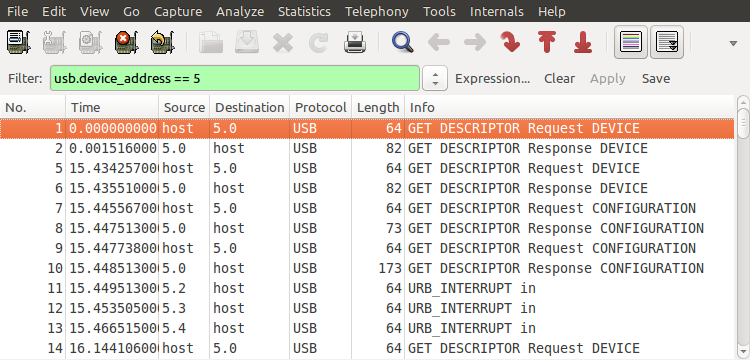Select packet number 9 row
750x360 pixels.
tap(367, 248)
